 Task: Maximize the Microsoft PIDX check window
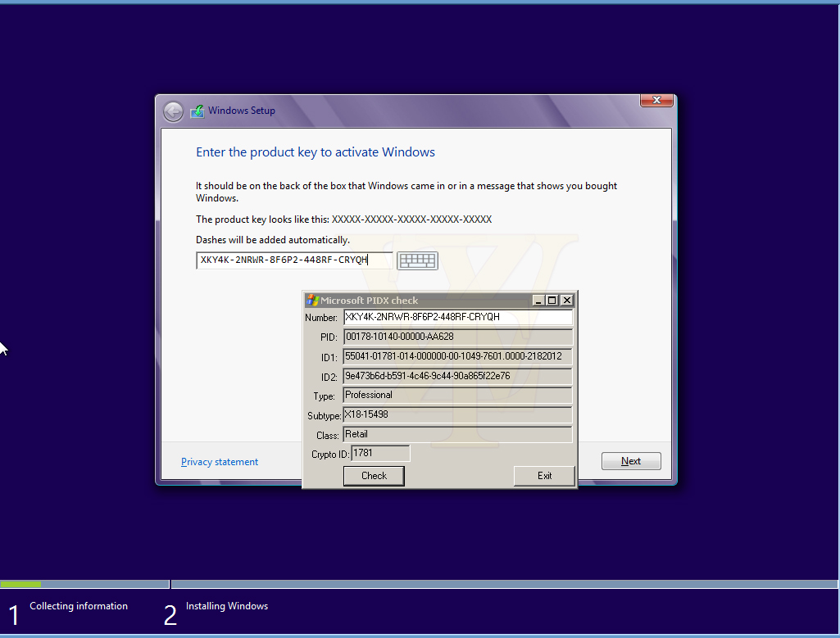pyautogui.click(x=552, y=301)
